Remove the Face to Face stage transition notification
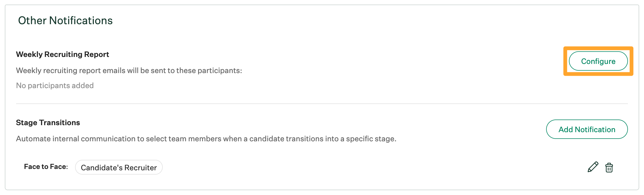Screen dimensions: 644x195 (609, 167)
